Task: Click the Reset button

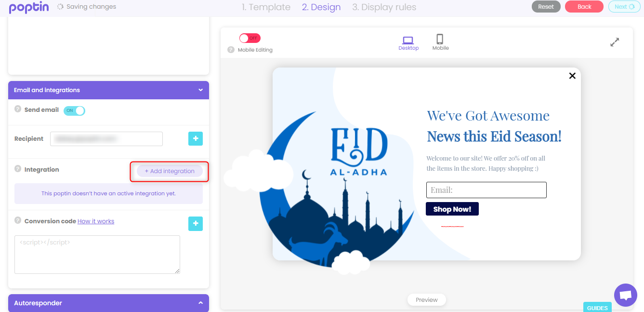Action: click(x=546, y=7)
